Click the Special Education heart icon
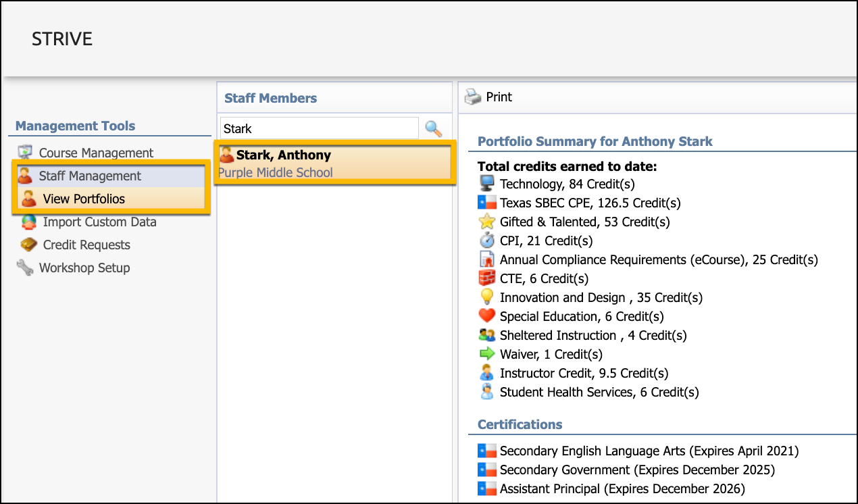This screenshot has width=858, height=504. click(x=486, y=316)
